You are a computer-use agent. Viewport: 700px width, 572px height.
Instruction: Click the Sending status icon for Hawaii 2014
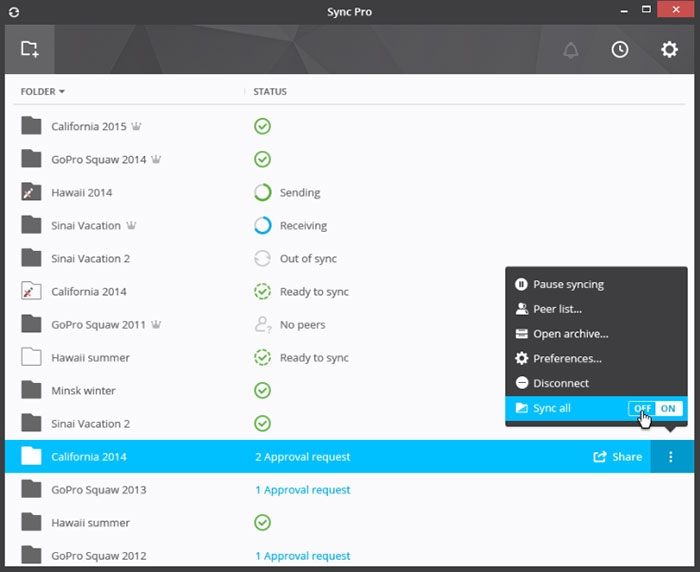click(262, 192)
